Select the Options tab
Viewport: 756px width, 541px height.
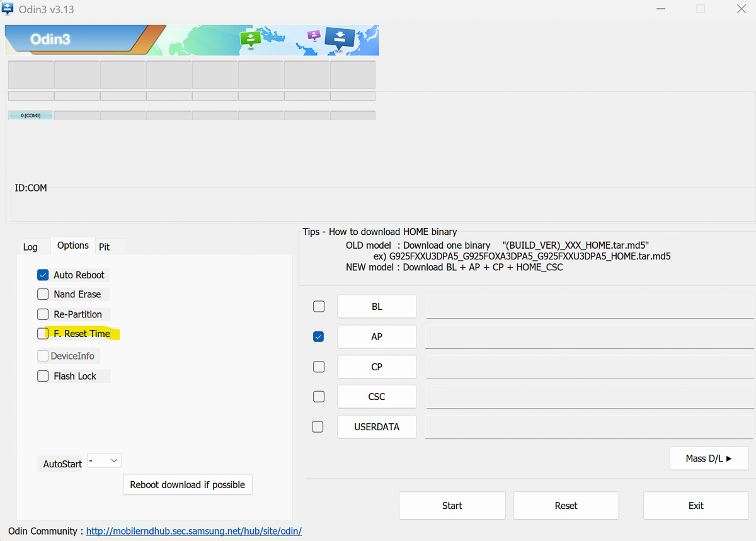tap(73, 246)
